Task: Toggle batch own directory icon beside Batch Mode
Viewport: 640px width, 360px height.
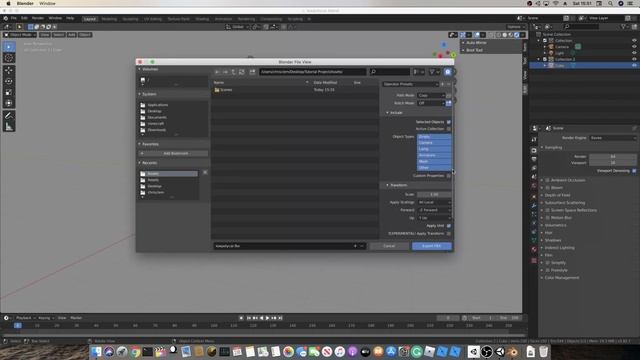Action: coord(449,103)
